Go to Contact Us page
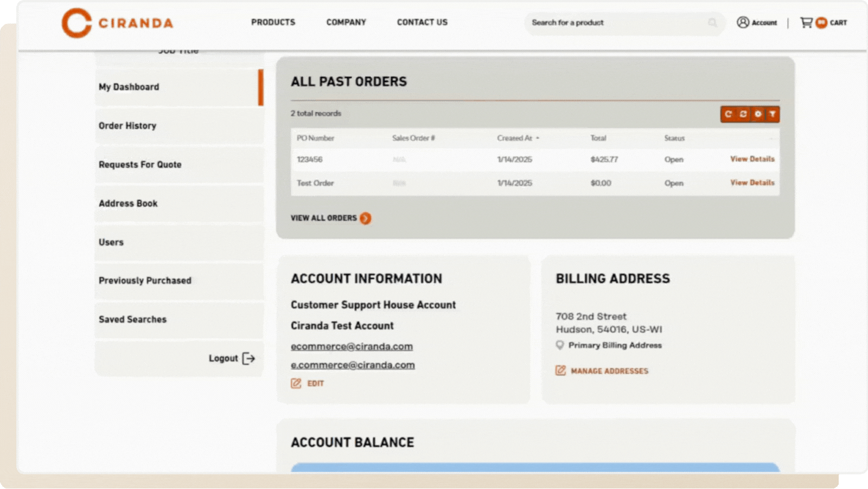 click(x=422, y=22)
